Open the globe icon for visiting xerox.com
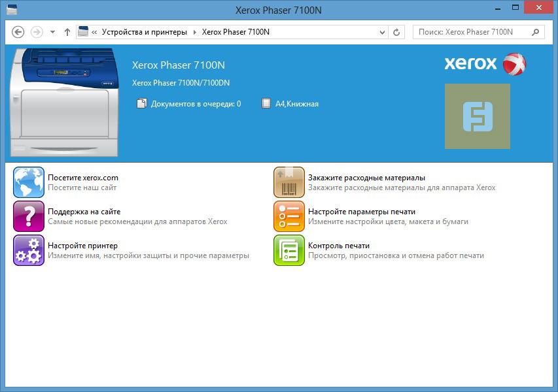Screen dimensions: 558x392 28,182
